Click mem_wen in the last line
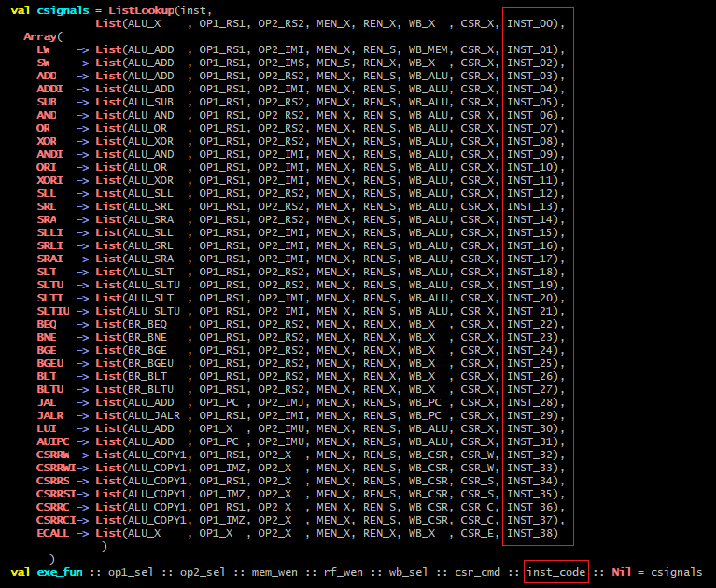The width and height of the screenshot is (716, 588). pyautogui.click(x=274, y=572)
